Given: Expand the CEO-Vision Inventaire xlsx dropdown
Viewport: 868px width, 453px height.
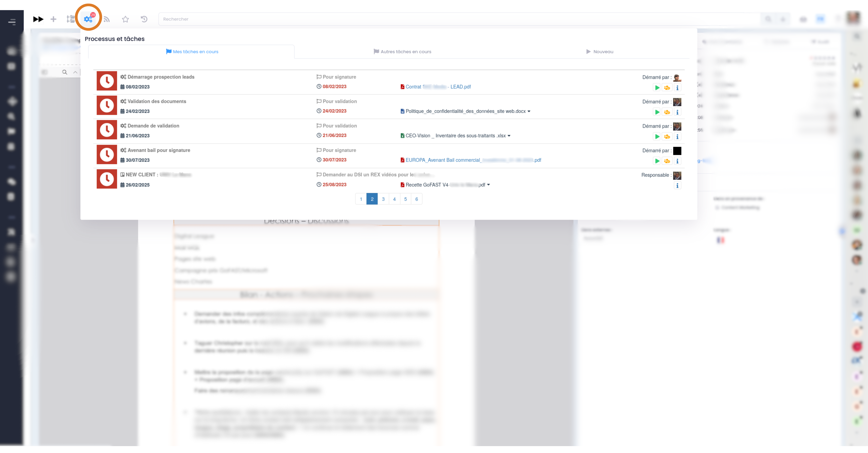Looking at the screenshot, I should [509, 136].
